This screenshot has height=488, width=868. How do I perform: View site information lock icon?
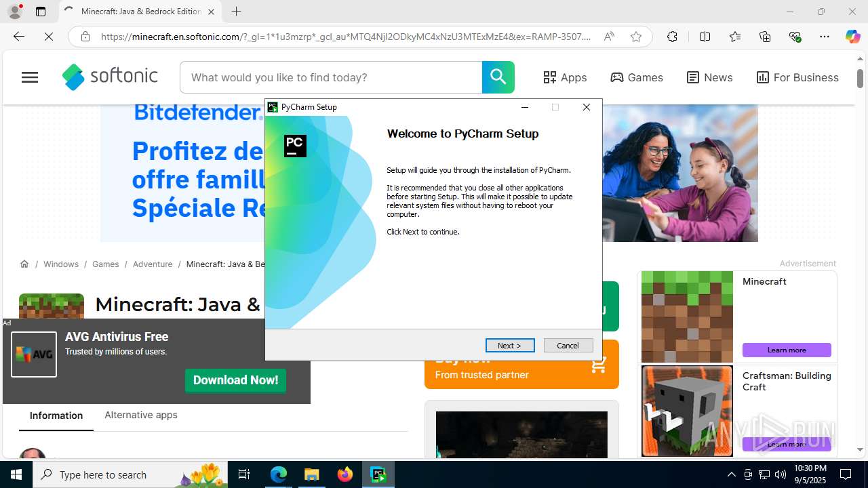tap(85, 37)
